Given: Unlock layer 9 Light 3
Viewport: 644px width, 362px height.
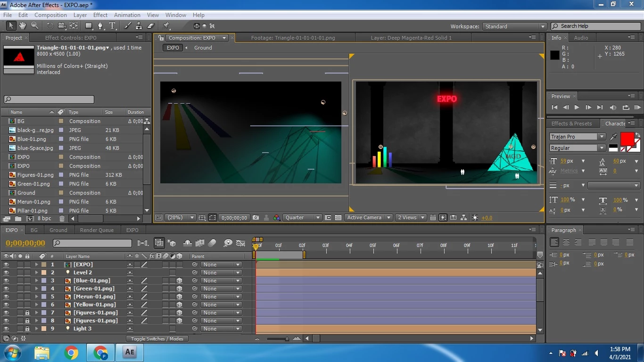Looking at the screenshot, I should 27,329.
